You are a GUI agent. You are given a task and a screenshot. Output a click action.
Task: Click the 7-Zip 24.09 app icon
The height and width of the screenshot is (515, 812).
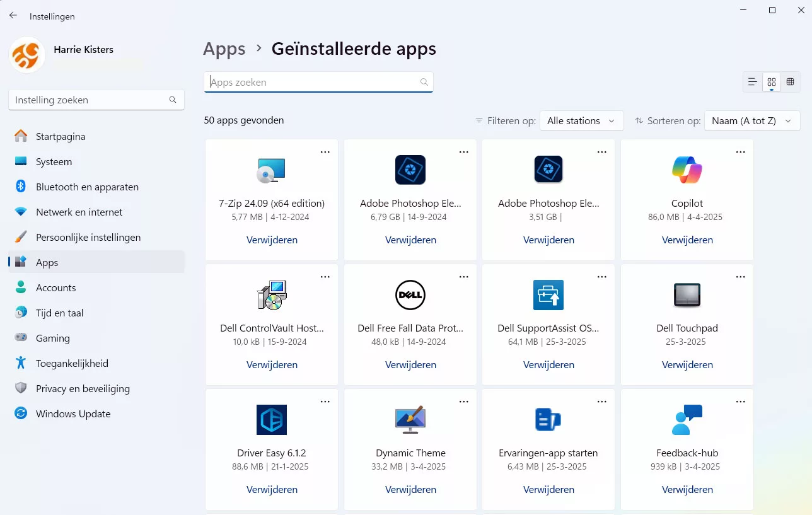[272, 170]
